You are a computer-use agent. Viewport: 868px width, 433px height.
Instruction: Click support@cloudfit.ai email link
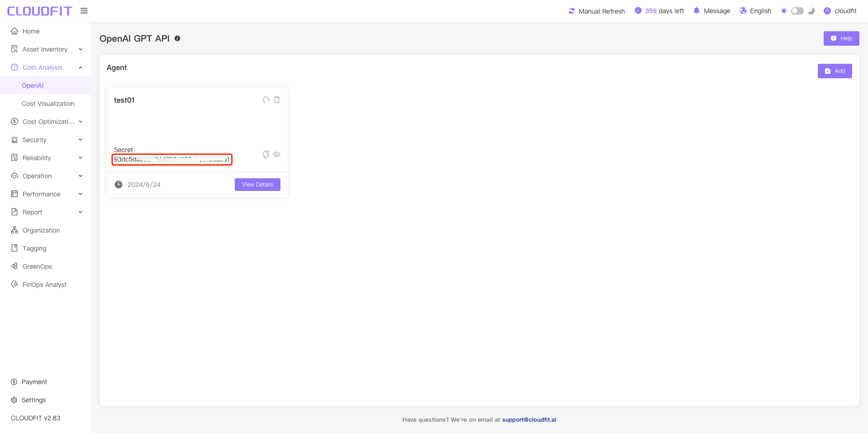click(x=529, y=420)
